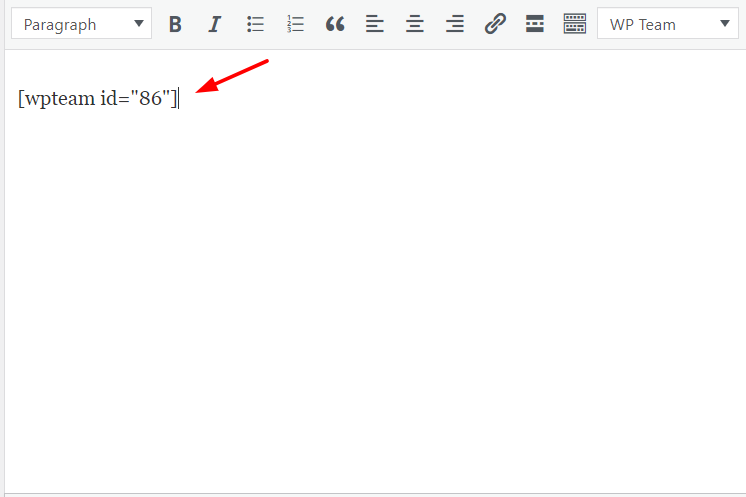
Task: Toggle the toolbar with keyboard icon
Action: click(575, 24)
